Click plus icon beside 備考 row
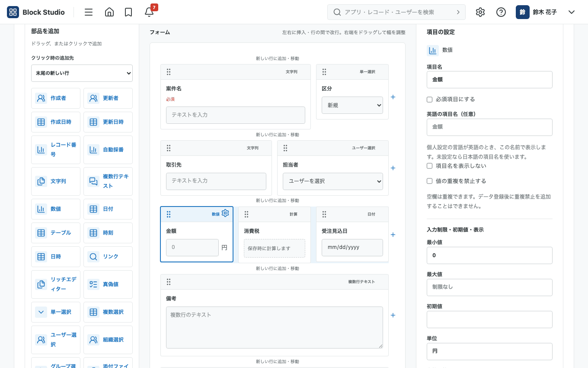Image resolution: width=588 pixels, height=368 pixels. 393,315
